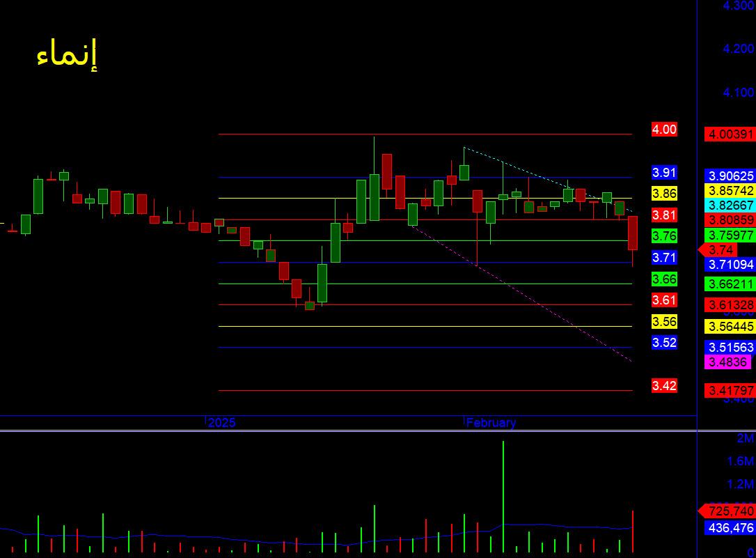Click the red 3.42 level label
This screenshot has height=558, width=756.
tap(664, 385)
